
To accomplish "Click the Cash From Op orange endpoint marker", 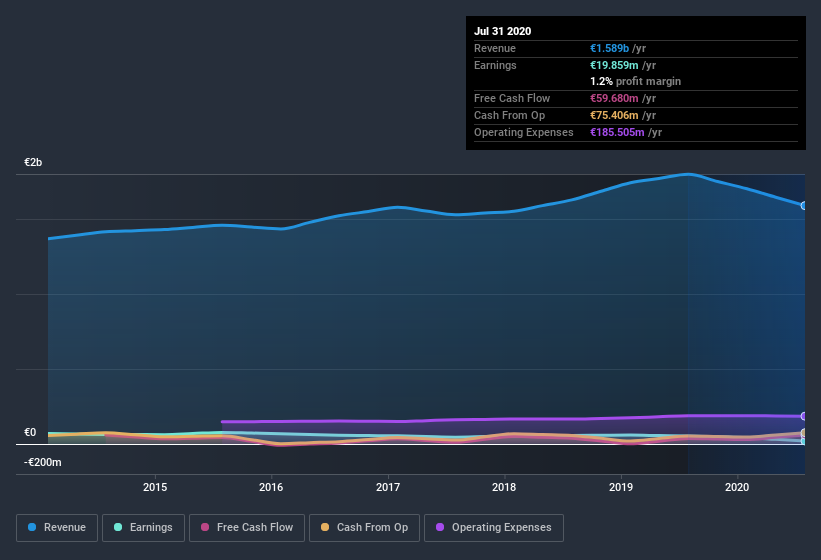I will click(x=804, y=433).
